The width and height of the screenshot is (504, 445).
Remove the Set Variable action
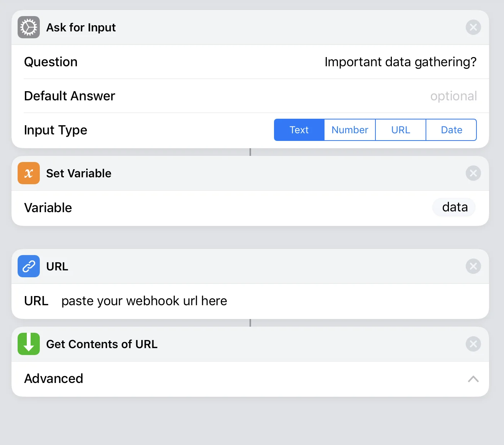(473, 173)
